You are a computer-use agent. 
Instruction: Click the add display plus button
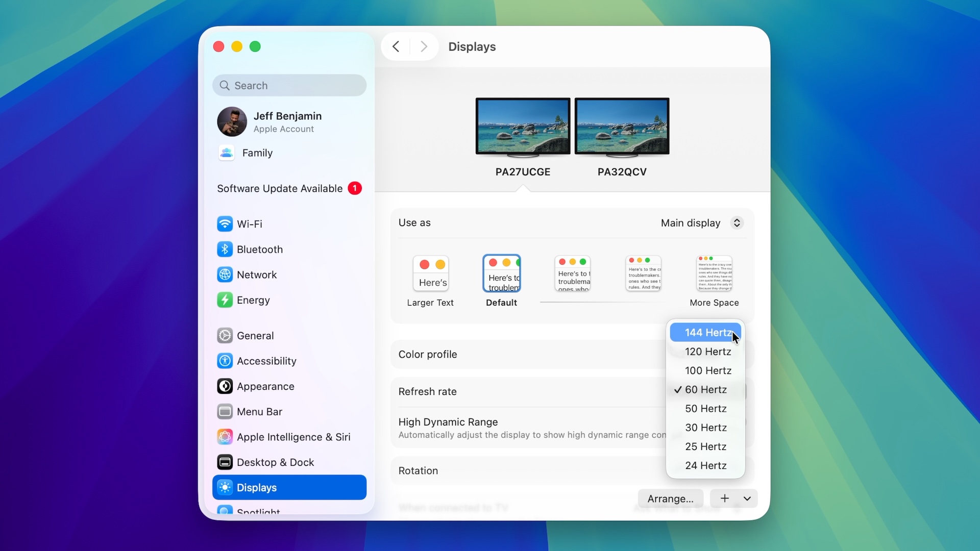click(x=725, y=498)
